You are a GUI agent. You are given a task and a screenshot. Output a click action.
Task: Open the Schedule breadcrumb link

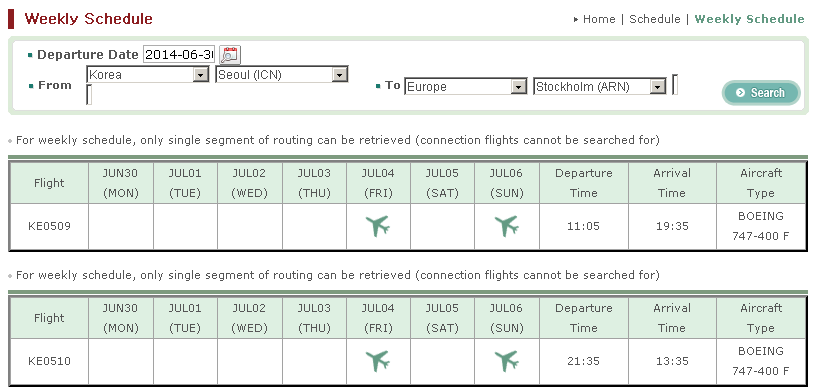coord(655,19)
